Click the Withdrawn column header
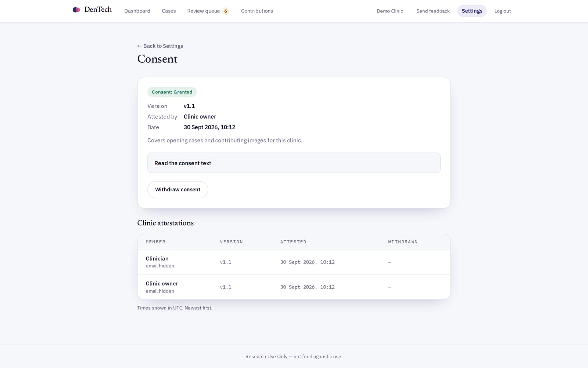The height and width of the screenshot is (368, 588). [x=403, y=242]
